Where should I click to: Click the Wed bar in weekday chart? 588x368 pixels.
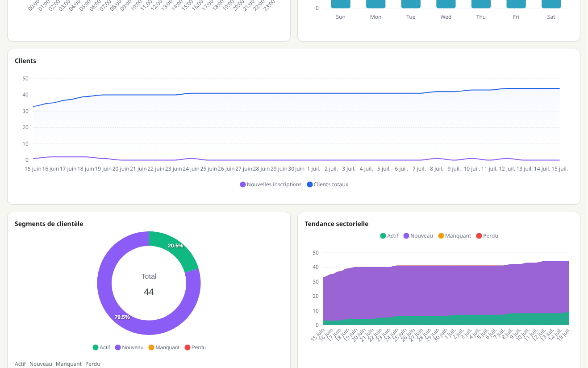click(x=446, y=4)
